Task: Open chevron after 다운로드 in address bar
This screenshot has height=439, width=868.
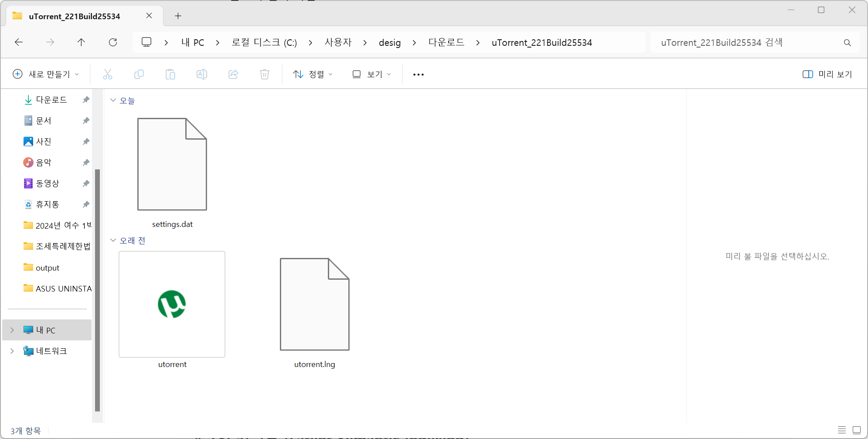Action: point(478,42)
